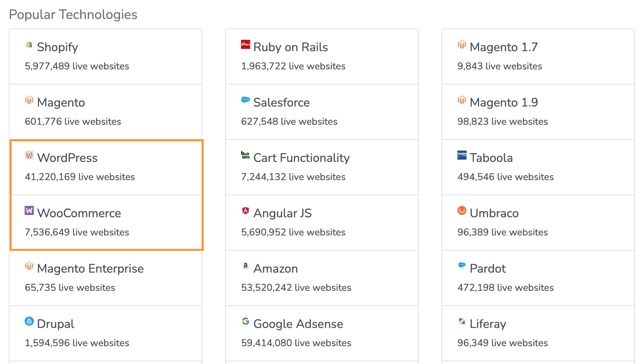Open the Magento 1.9 link
640x364 pixels.
tap(503, 102)
